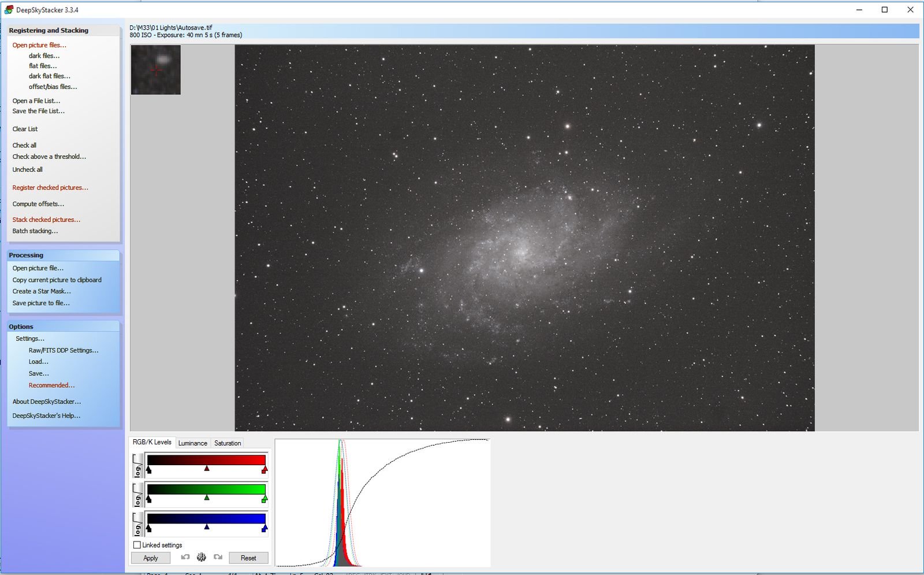Select the red channel white point marker

264,470
